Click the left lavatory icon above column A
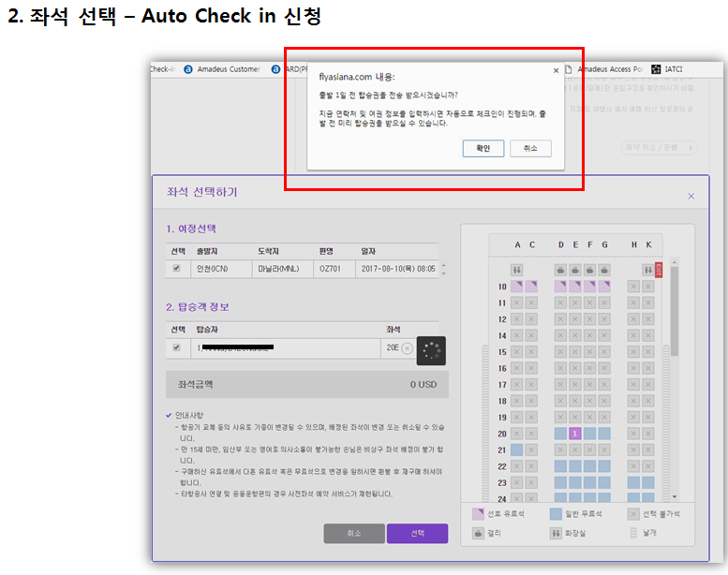 point(517,270)
